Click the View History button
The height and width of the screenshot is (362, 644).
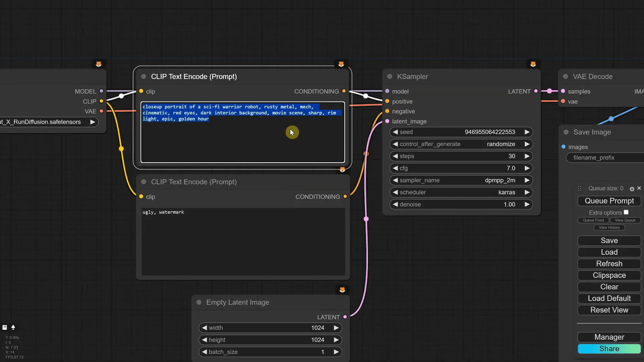pos(609,228)
